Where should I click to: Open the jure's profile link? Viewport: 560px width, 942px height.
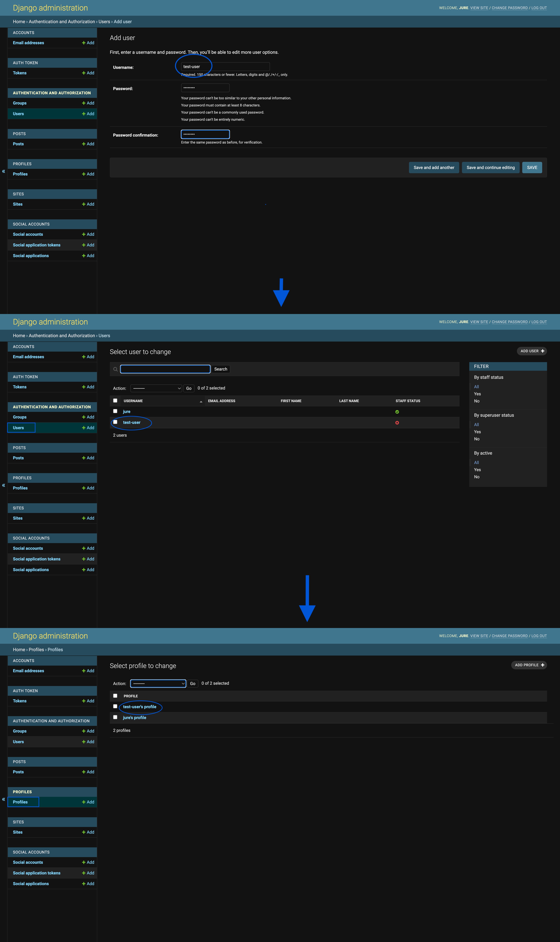tap(135, 718)
